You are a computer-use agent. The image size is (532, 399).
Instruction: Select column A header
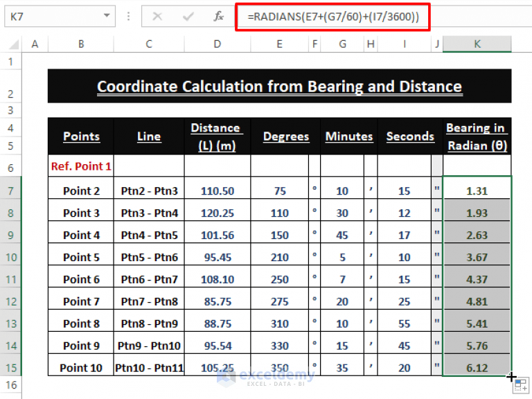[x=35, y=44]
